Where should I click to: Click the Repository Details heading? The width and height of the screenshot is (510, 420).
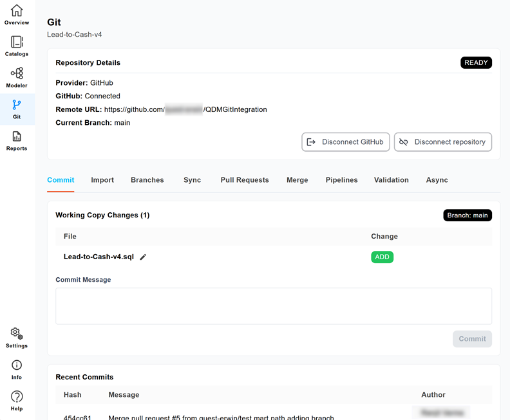point(88,62)
